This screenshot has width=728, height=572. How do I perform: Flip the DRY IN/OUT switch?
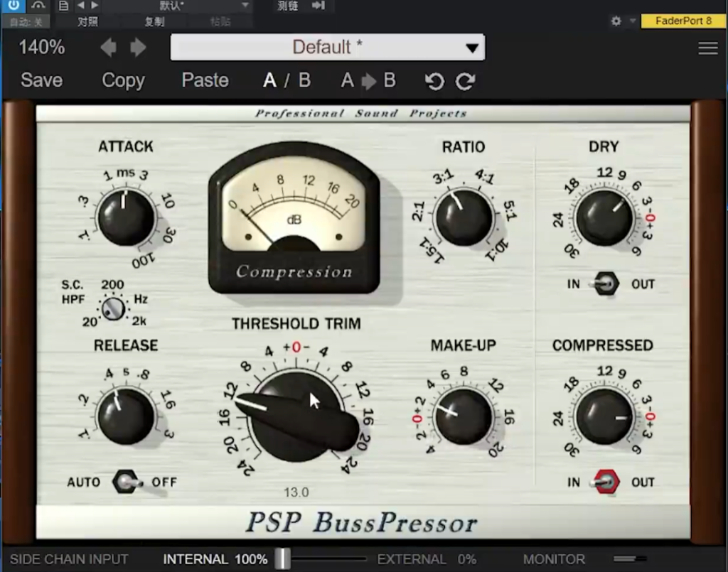(x=604, y=284)
